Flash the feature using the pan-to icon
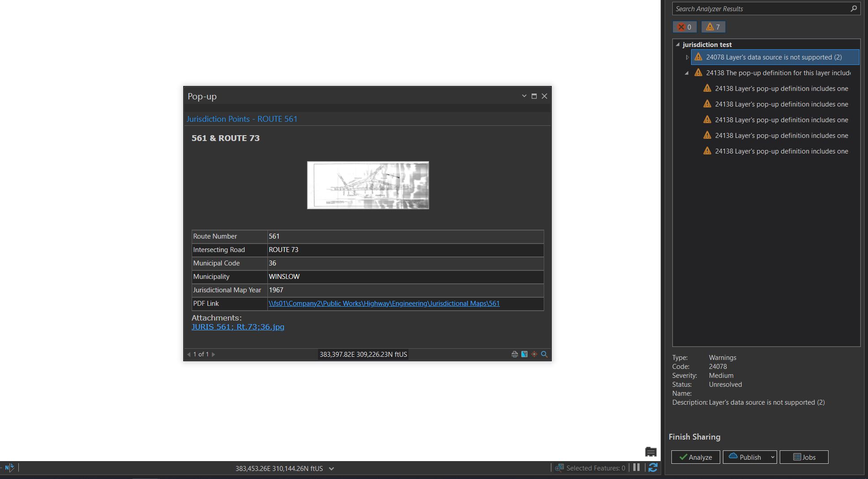The width and height of the screenshot is (868, 479). pyautogui.click(x=534, y=354)
